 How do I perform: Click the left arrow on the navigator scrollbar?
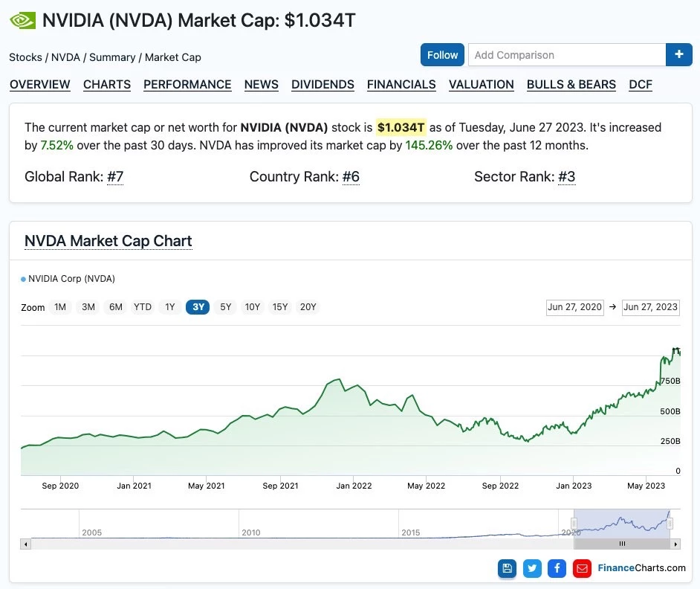pyautogui.click(x=25, y=544)
